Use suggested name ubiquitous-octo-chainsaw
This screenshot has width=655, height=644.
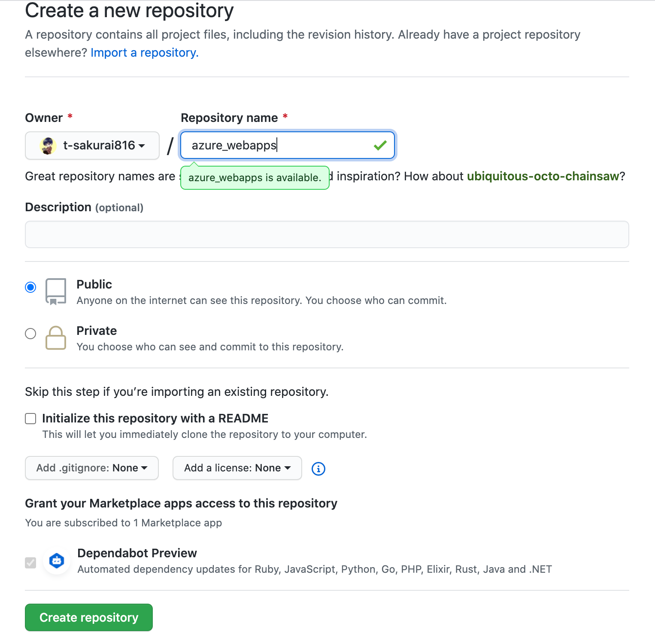pyautogui.click(x=543, y=176)
